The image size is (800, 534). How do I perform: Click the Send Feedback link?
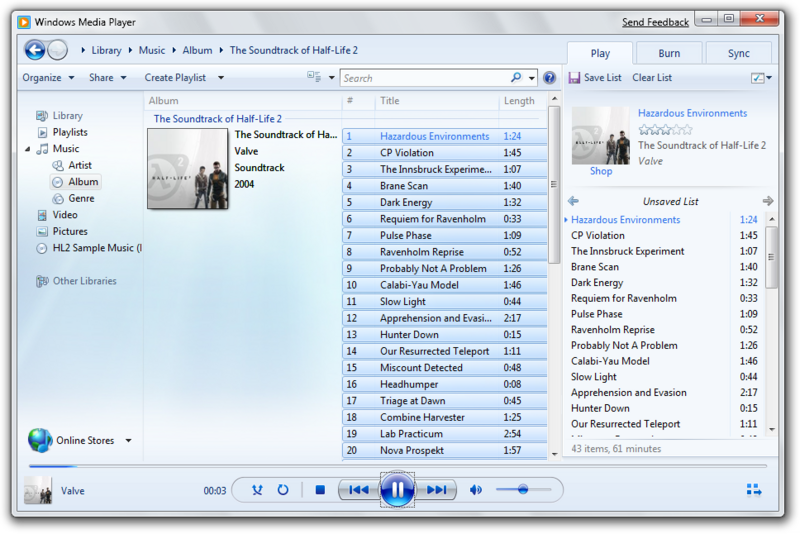pos(655,22)
